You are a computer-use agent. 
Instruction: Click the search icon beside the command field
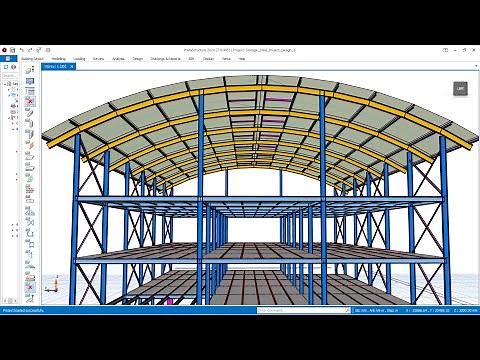347,310
